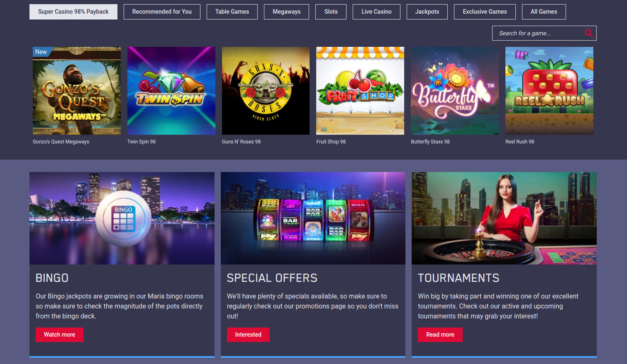627x364 pixels.
Task: Switch to the Table Games tab
Action: coord(232,12)
